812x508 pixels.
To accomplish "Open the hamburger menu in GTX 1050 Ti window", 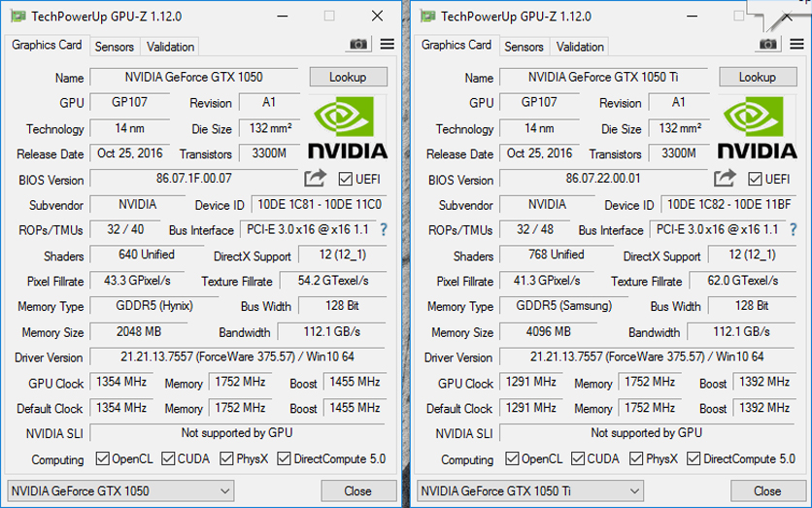I will tap(796, 45).
